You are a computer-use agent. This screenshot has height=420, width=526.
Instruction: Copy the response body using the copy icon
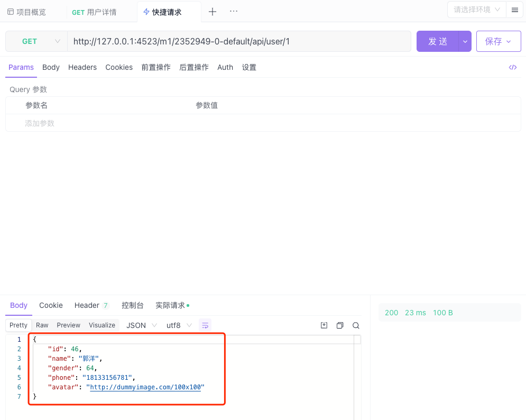click(340, 325)
